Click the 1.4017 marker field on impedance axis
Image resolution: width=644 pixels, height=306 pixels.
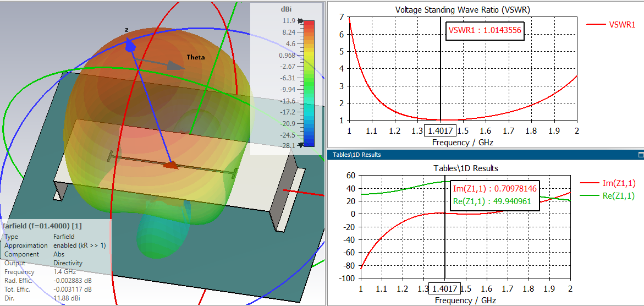445,288
